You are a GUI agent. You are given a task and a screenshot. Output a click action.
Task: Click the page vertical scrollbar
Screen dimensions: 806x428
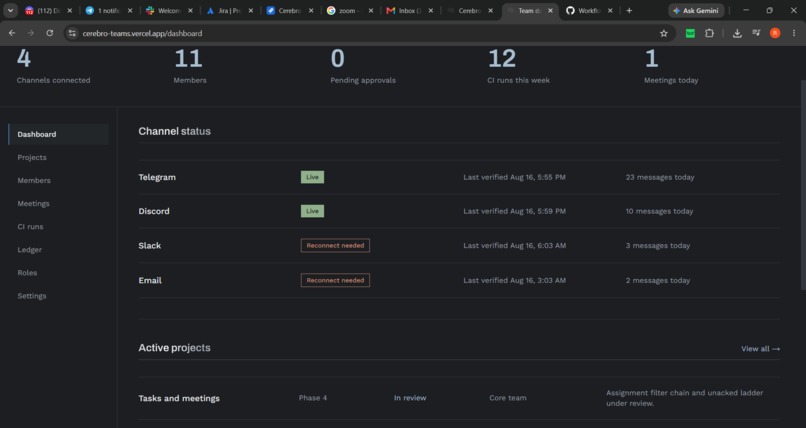(x=803, y=185)
